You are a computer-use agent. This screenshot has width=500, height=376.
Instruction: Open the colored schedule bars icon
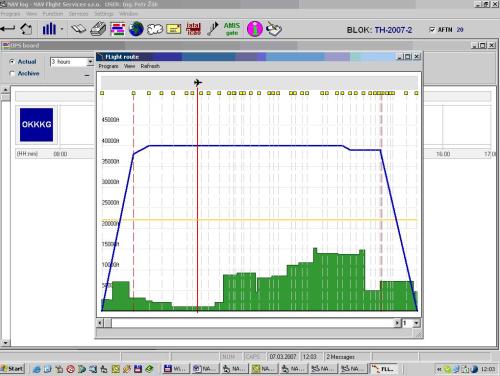[117, 29]
